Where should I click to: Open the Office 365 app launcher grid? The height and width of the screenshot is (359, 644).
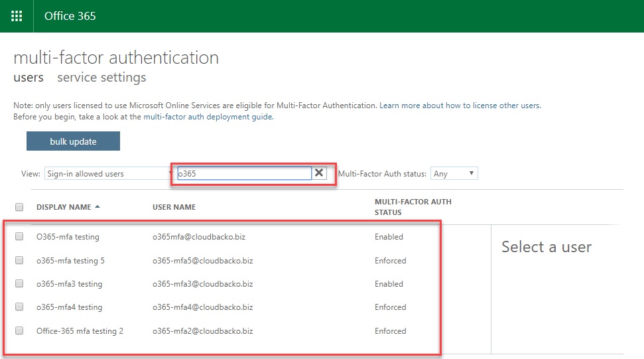(17, 16)
